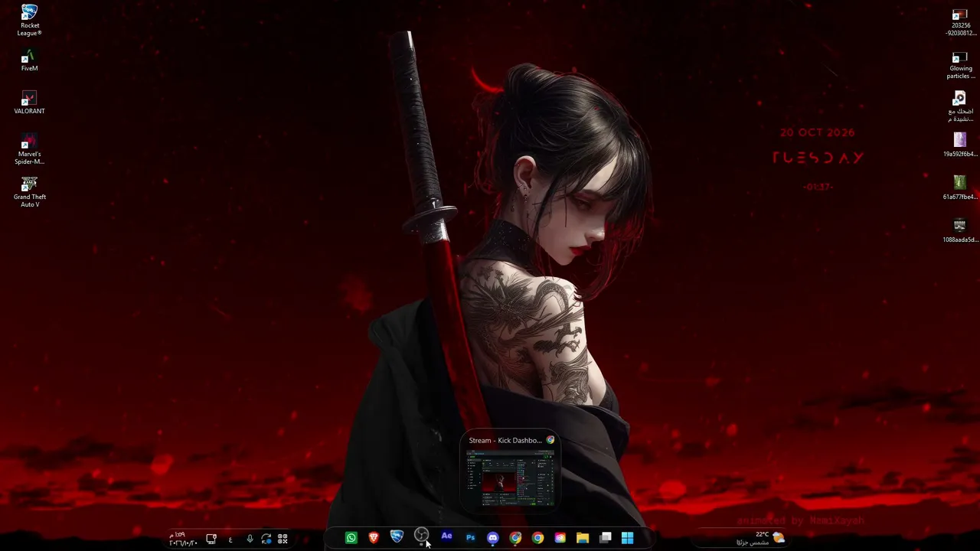The image size is (980, 551).
Task: Click the display/monitor tray icon
Action: point(211,540)
